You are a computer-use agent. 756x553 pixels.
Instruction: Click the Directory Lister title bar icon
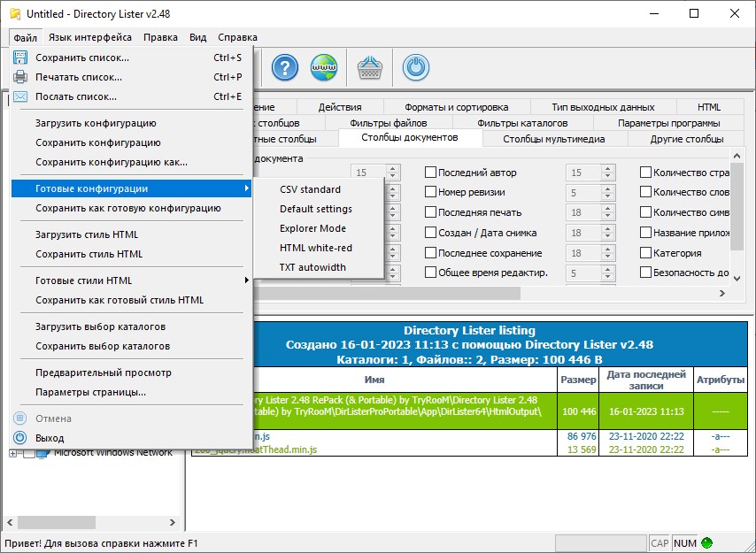coord(15,13)
